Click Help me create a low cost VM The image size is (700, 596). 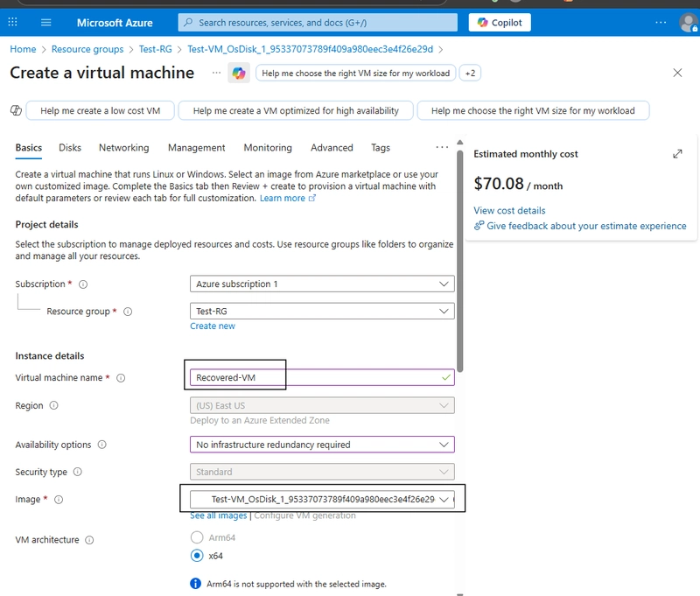pos(100,111)
